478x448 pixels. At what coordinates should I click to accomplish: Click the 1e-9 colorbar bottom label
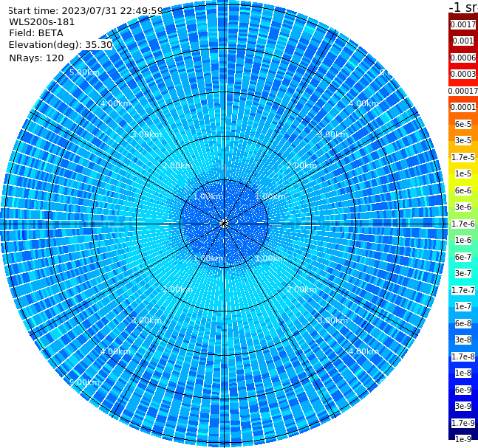(463, 439)
